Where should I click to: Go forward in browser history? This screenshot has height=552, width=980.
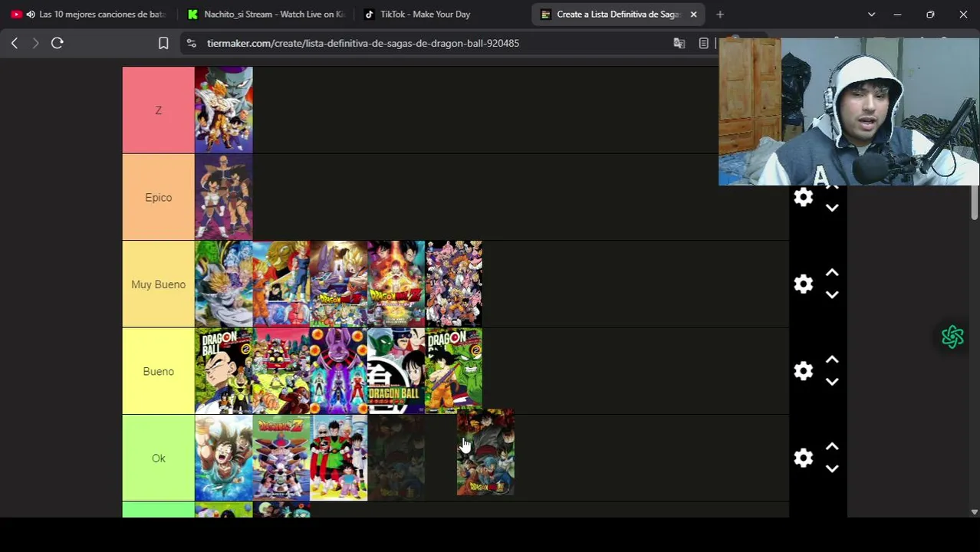tap(35, 44)
